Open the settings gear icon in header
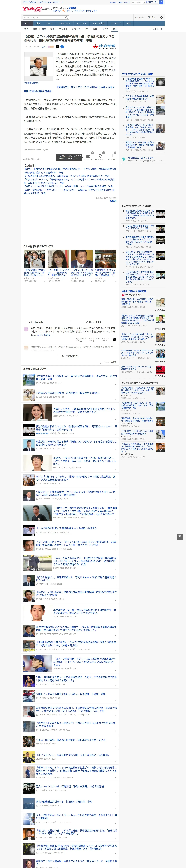The image size is (186, 868). (x=161, y=17)
